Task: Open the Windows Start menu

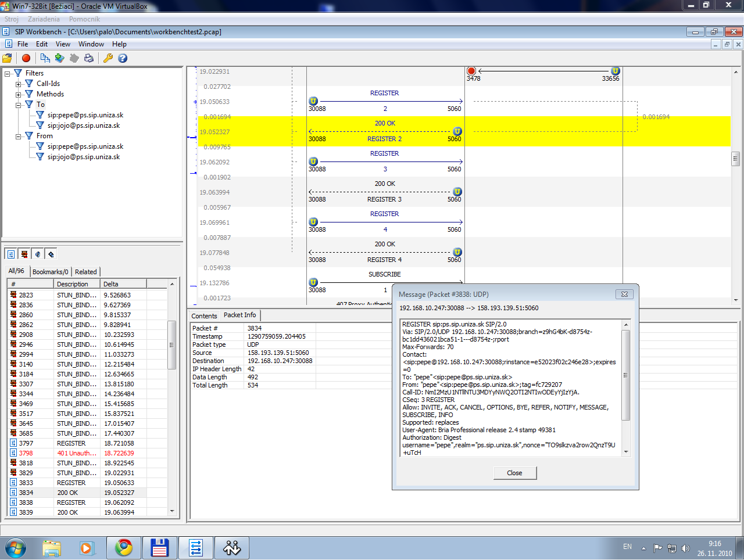Action: 16,548
